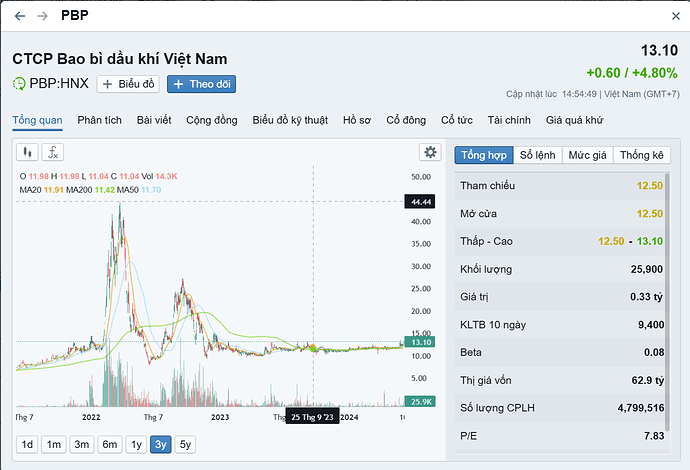Switch to the Tài chính tab
Image resolution: width=690 pixels, height=470 pixels.
[x=509, y=120]
